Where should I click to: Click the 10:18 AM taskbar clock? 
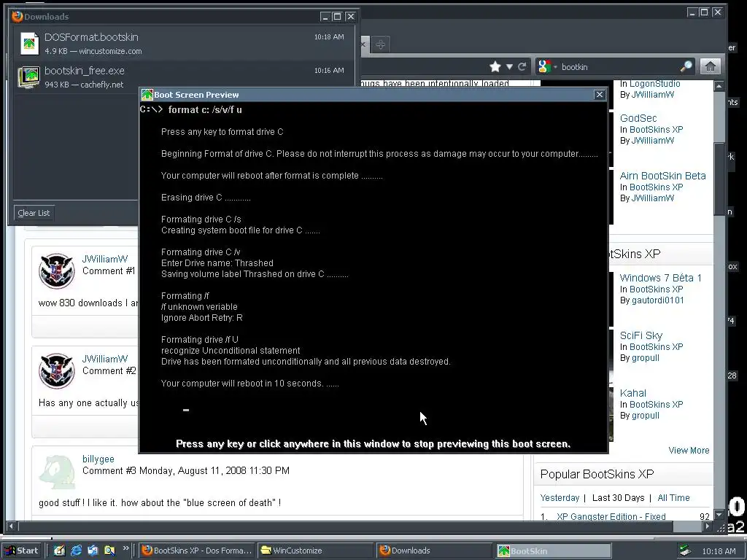point(719,551)
